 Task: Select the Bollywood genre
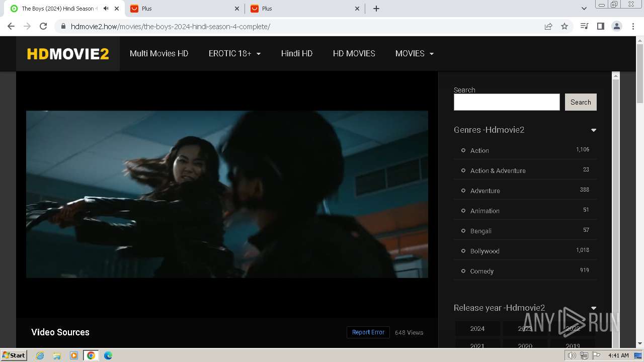pos(485,251)
